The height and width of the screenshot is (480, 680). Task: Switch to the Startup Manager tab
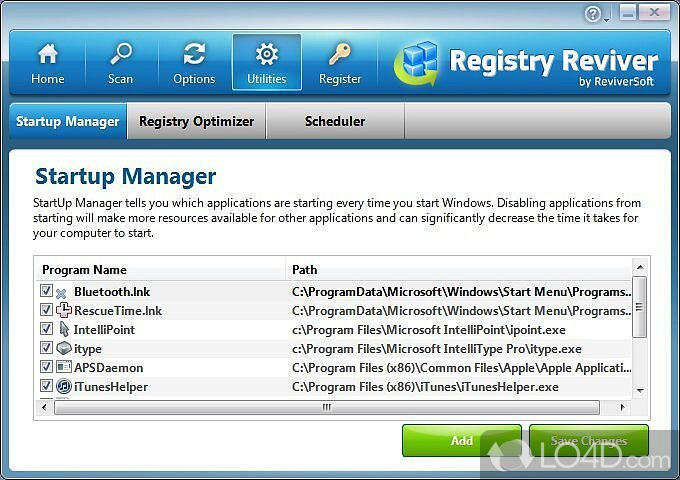(68, 121)
